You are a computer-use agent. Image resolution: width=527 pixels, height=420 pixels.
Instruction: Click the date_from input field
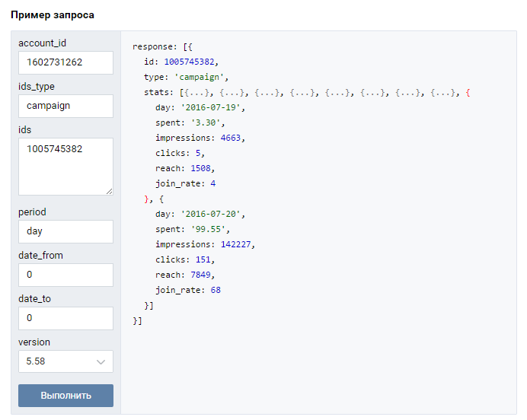65,275
